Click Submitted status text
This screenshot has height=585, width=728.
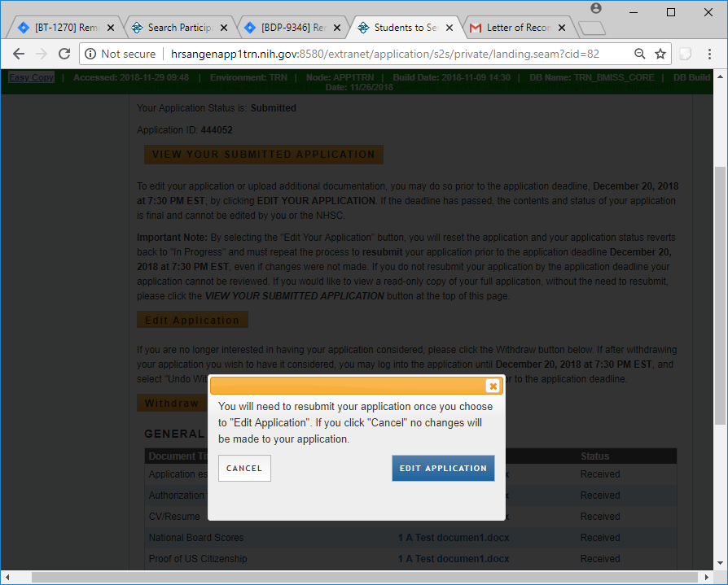274,108
